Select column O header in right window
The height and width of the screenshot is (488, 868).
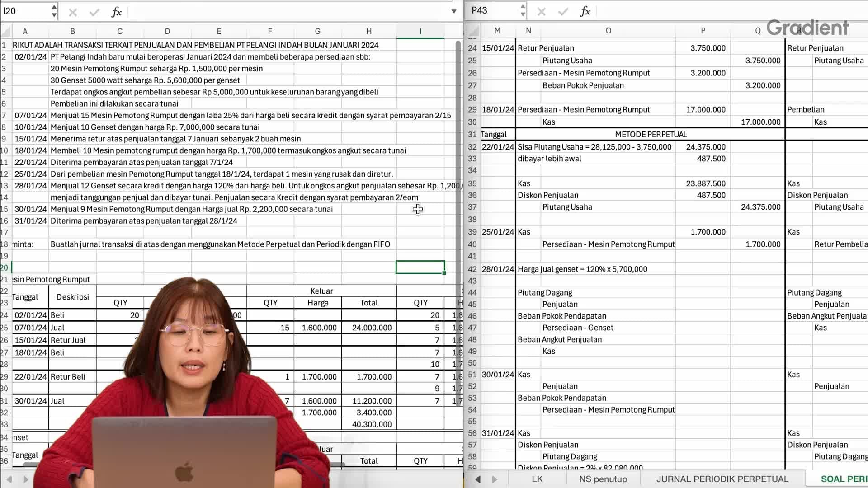(608, 31)
